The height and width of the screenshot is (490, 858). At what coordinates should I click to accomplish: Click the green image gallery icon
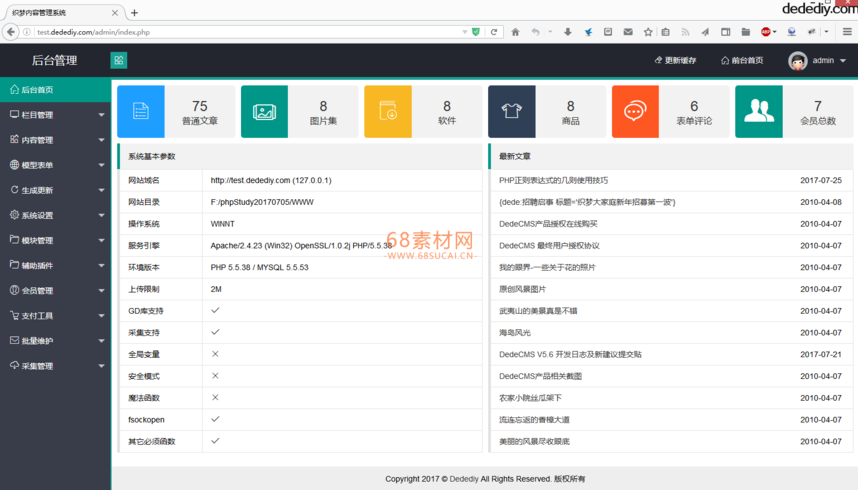(x=264, y=111)
